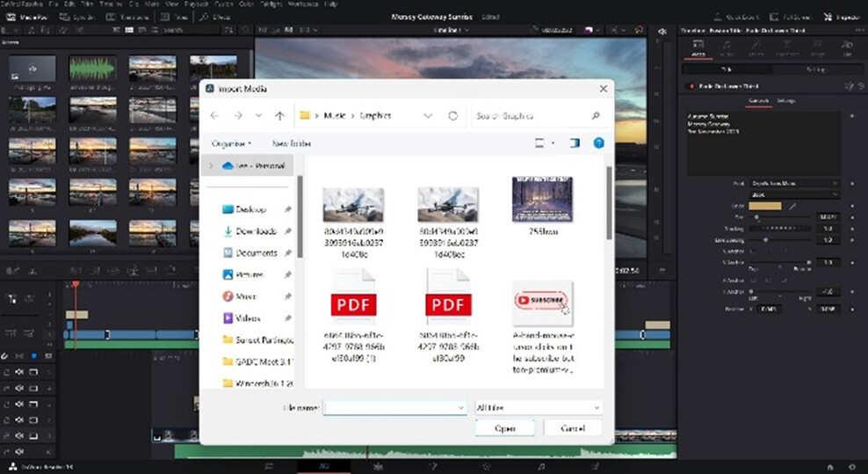Click New folder in the dialog toolbar
The width and height of the screenshot is (868, 474).
pyautogui.click(x=292, y=142)
